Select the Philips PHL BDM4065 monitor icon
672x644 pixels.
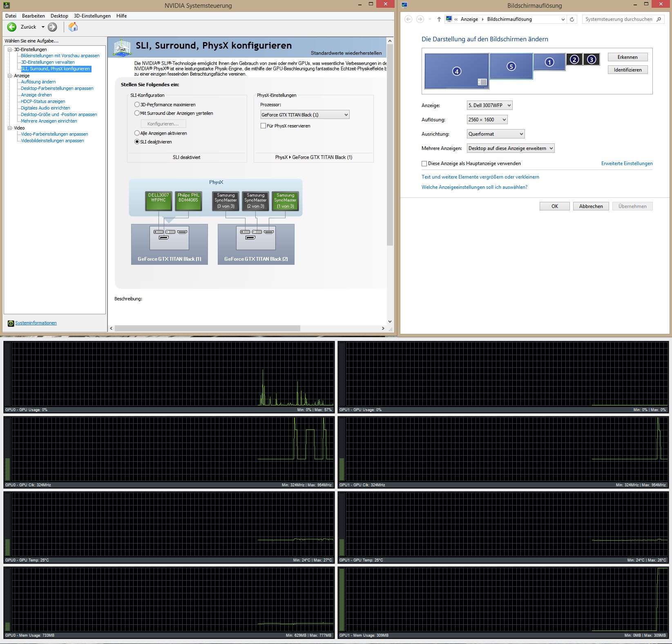pos(188,200)
